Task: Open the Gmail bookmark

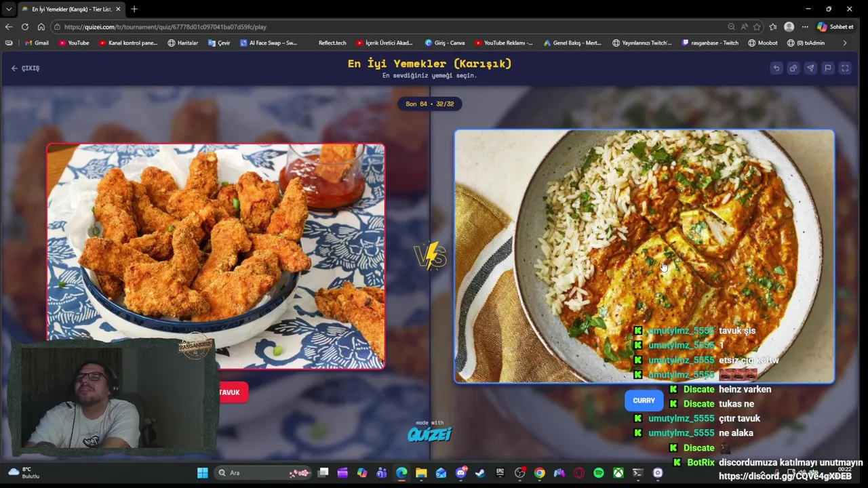Action: (x=37, y=43)
